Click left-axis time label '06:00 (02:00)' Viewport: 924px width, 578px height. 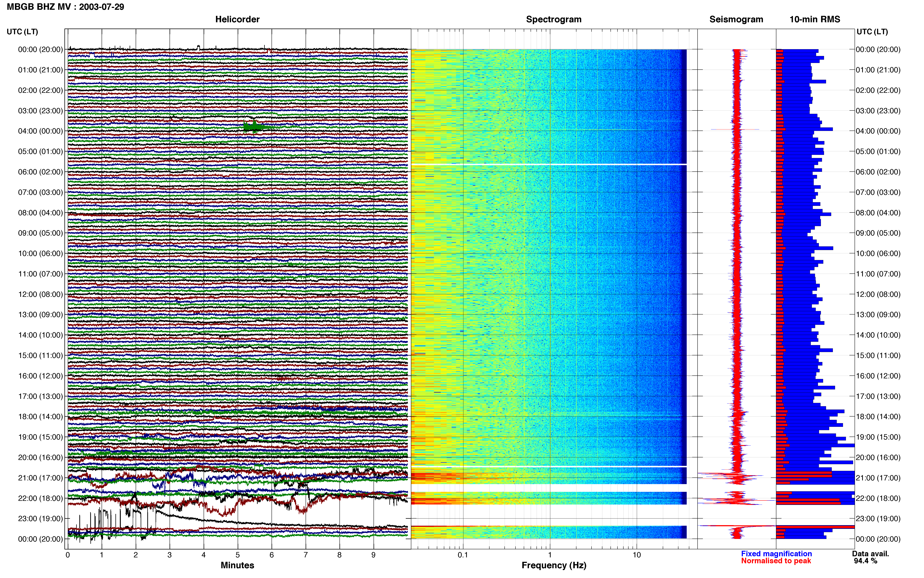click(41, 172)
